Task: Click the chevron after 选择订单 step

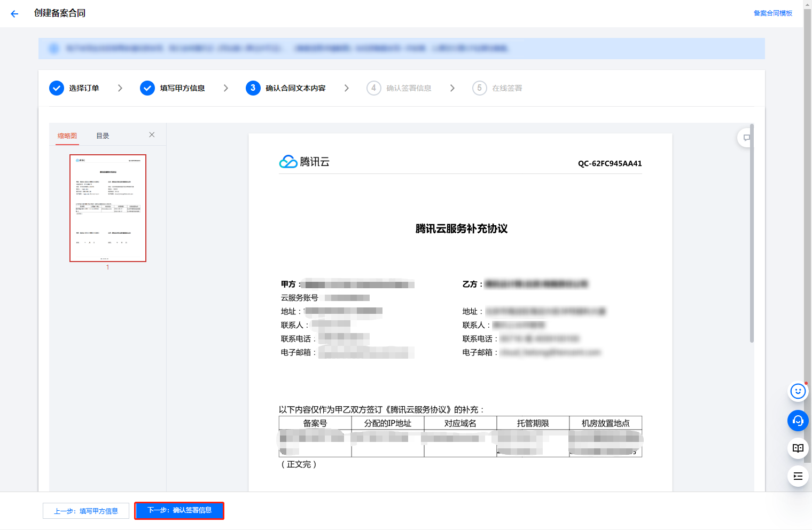Action: (x=120, y=88)
